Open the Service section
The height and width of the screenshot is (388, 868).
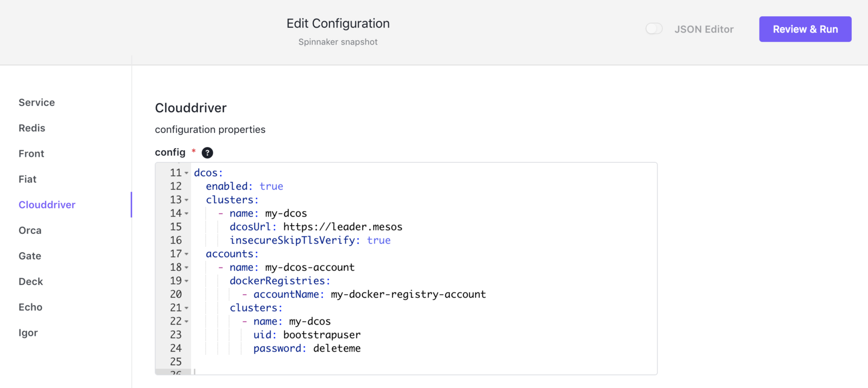click(37, 103)
